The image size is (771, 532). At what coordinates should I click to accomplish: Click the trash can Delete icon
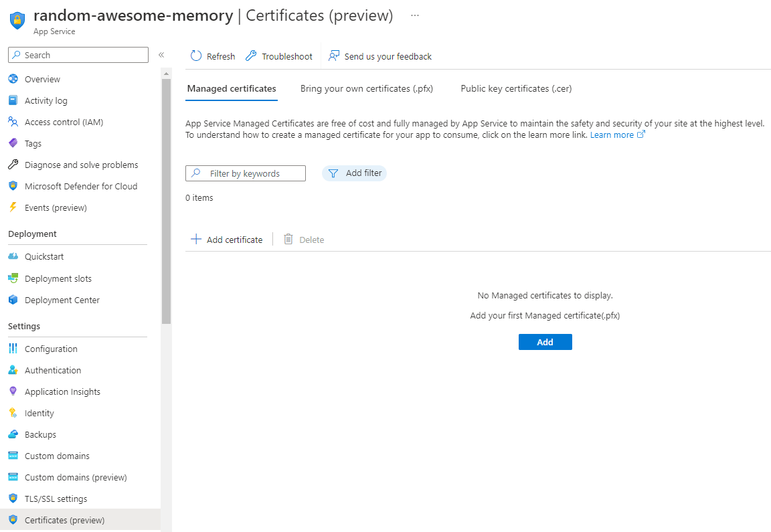(288, 239)
